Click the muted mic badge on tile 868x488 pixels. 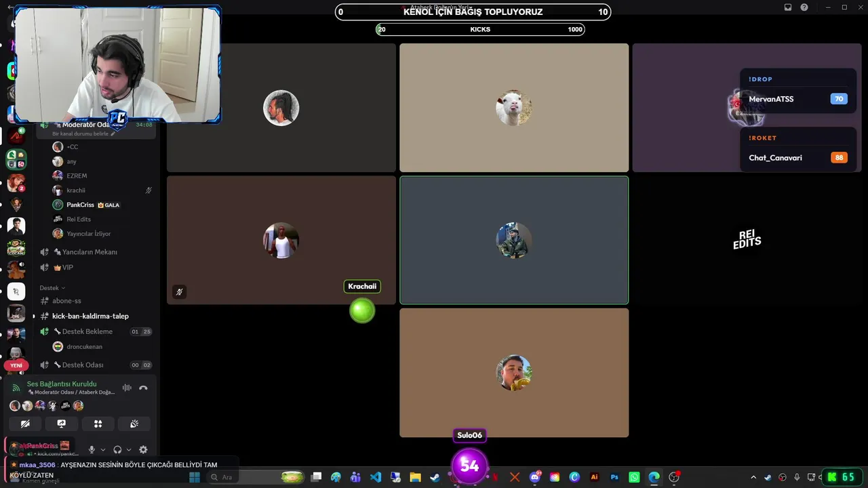179,292
